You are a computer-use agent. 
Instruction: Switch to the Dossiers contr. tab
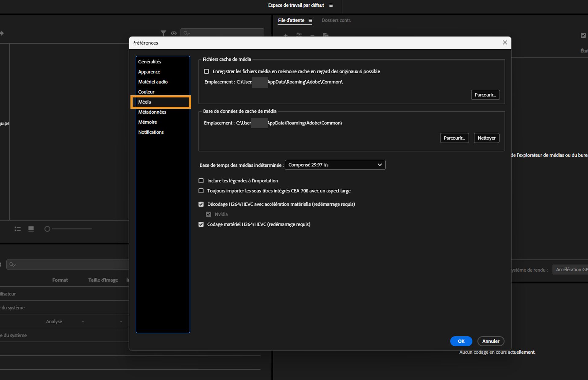[x=336, y=20]
